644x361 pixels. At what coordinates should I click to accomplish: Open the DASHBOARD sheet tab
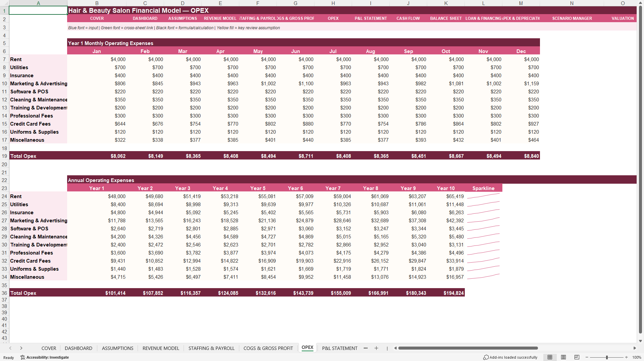(x=79, y=348)
